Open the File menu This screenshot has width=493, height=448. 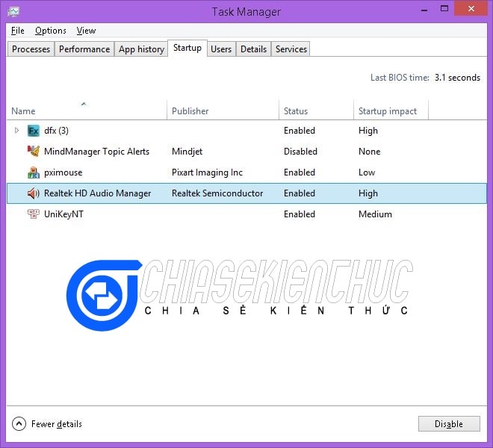click(18, 31)
